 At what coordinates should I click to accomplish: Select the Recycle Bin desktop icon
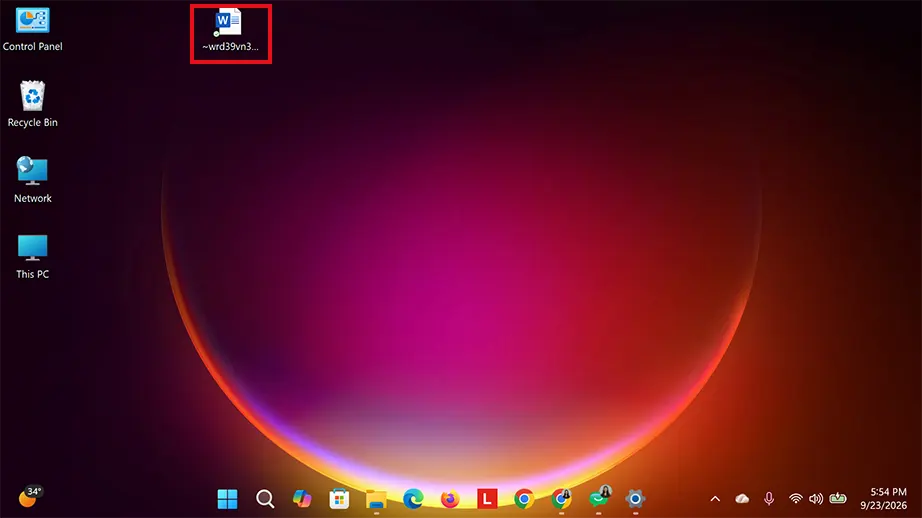[32, 104]
